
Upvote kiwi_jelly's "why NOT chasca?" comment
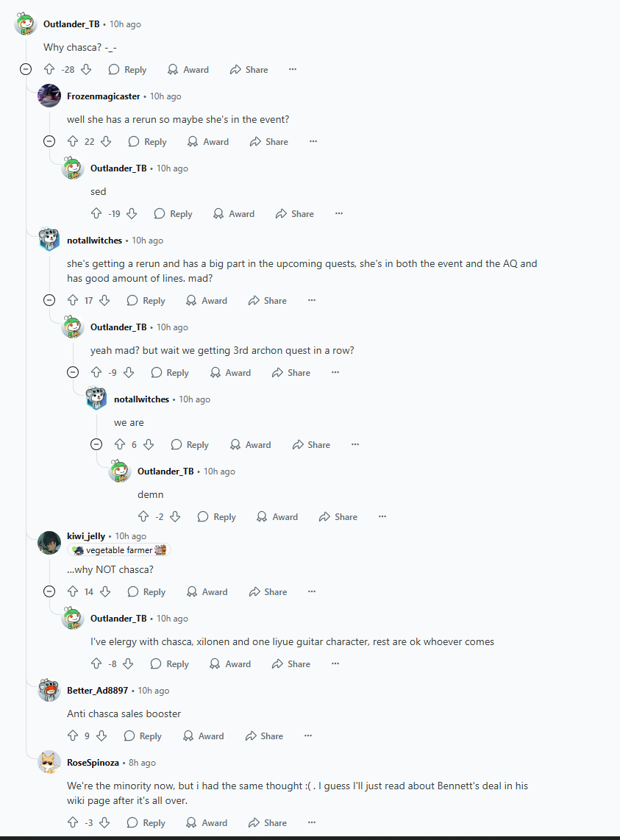pos(73,591)
